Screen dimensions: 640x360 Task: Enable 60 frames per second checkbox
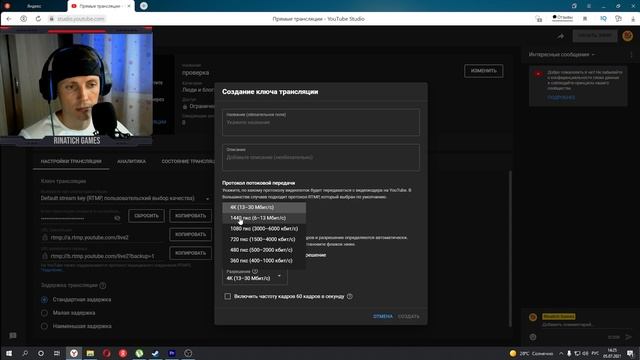(227, 296)
